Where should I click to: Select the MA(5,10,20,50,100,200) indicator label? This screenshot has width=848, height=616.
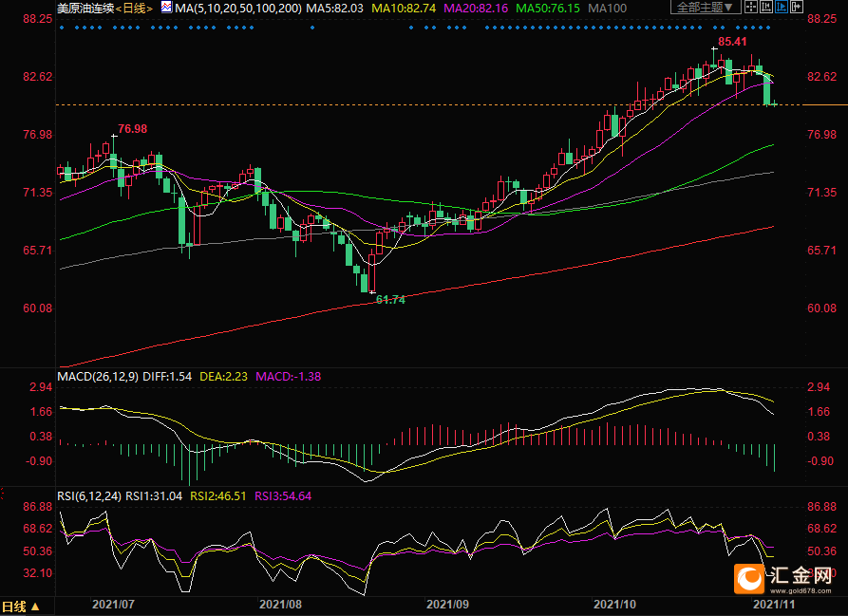tap(238, 8)
